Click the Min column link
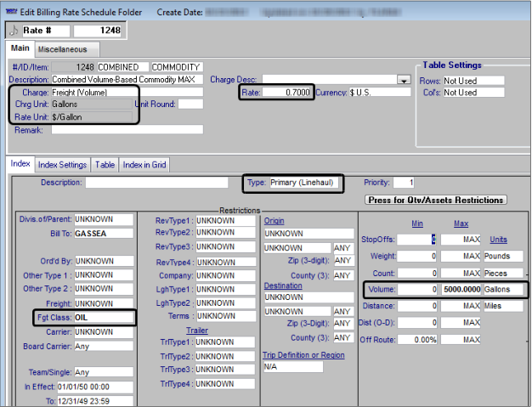Screen dimensions: 532x407 417,223
